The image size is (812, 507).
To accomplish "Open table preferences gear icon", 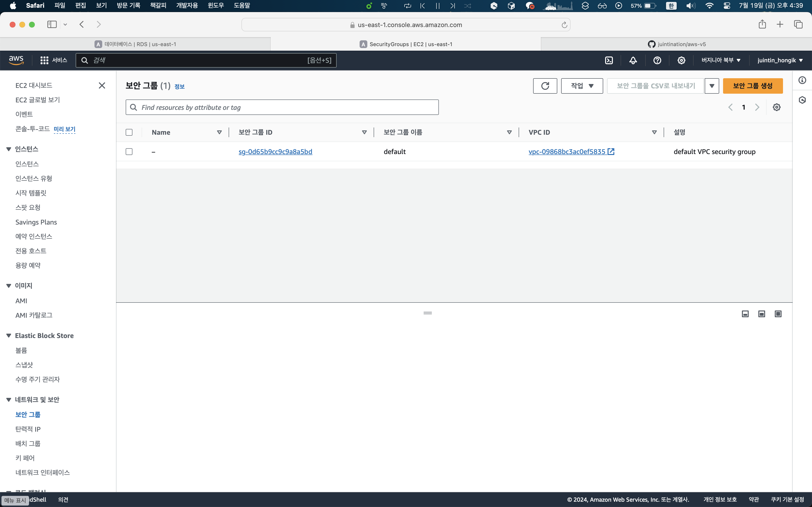I will (776, 107).
